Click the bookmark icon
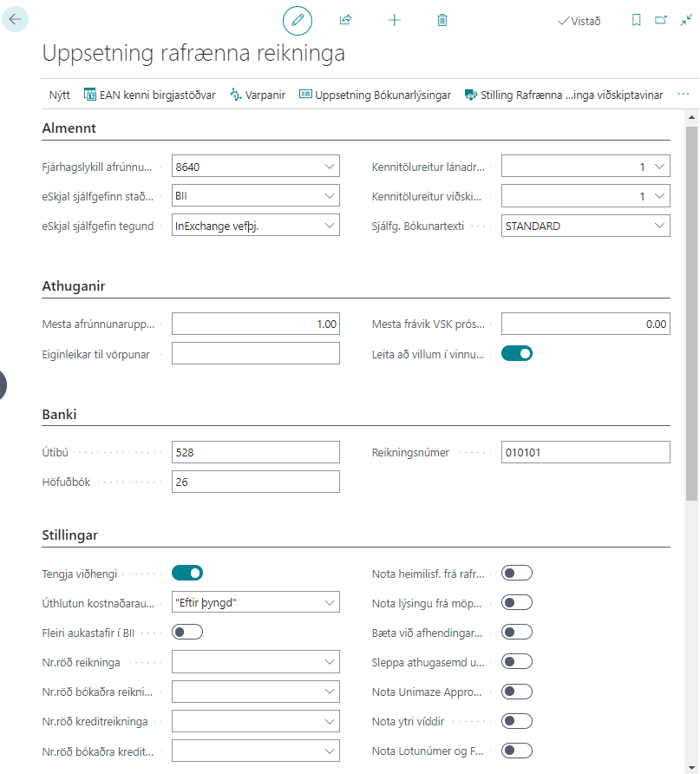This screenshot has width=700, height=774. (637, 20)
